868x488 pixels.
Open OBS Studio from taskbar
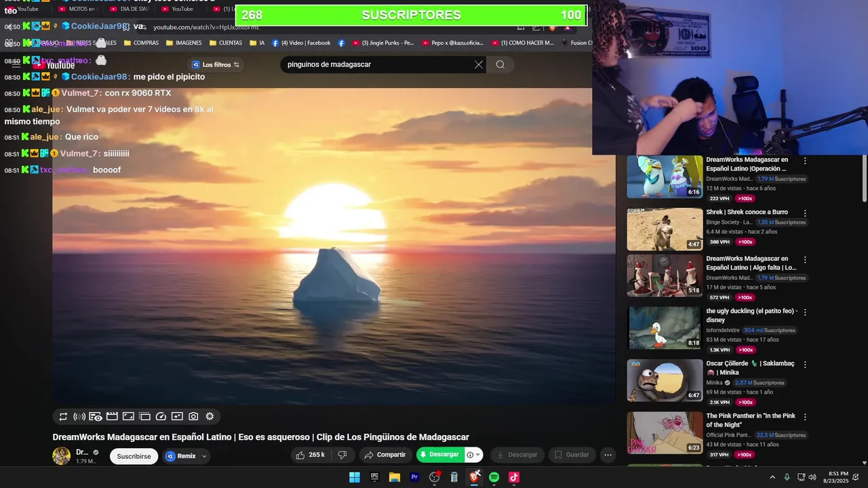435,477
